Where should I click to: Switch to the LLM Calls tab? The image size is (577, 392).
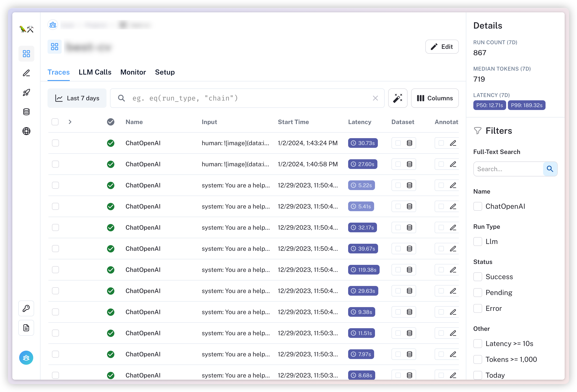click(95, 72)
